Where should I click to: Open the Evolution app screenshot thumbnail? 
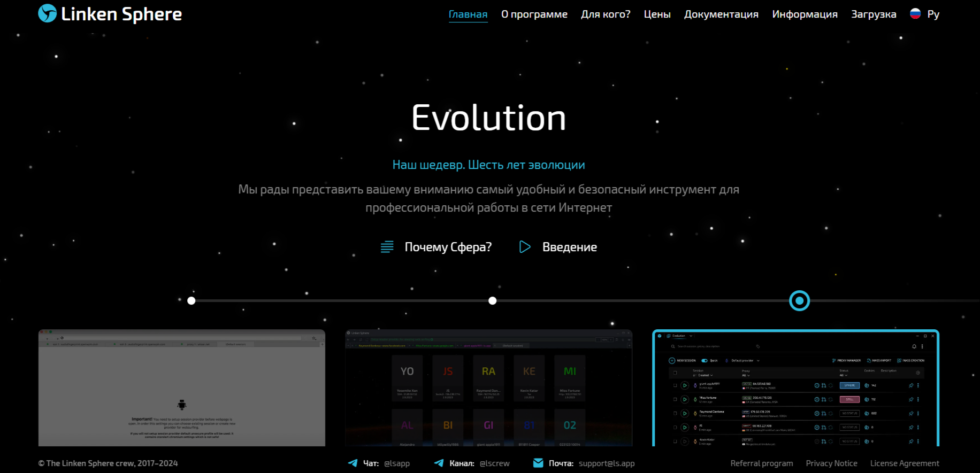795,389
